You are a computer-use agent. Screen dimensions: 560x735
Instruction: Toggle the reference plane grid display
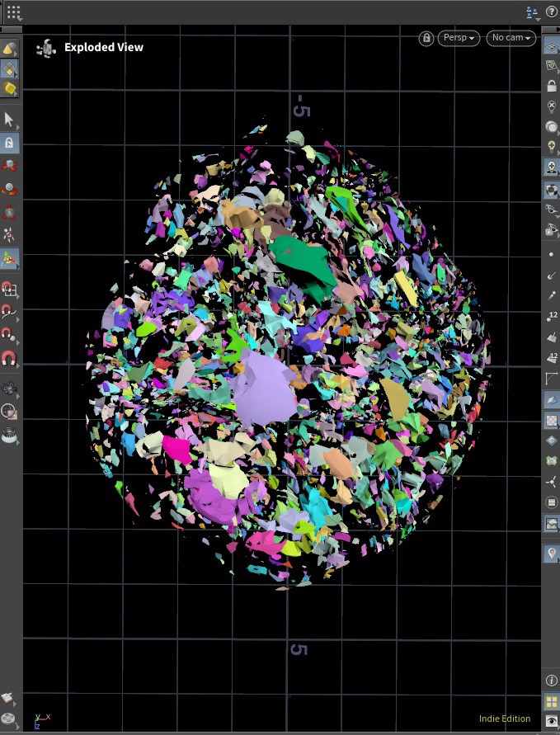click(x=552, y=46)
